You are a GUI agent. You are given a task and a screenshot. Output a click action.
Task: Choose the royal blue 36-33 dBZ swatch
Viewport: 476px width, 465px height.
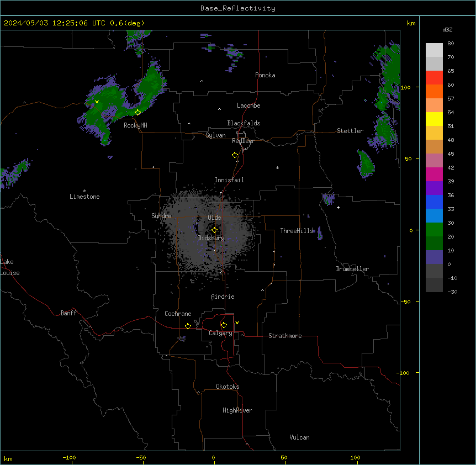pyautogui.click(x=434, y=202)
